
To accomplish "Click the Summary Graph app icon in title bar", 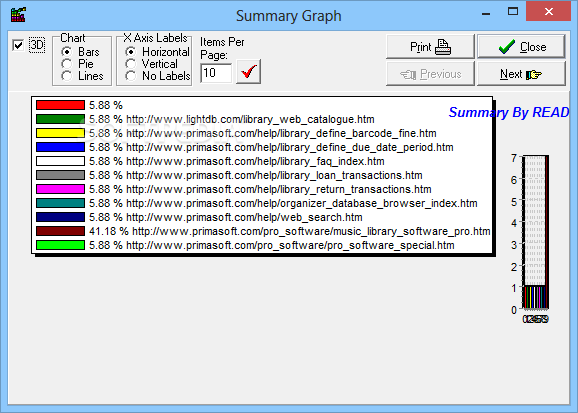I will click(18, 15).
